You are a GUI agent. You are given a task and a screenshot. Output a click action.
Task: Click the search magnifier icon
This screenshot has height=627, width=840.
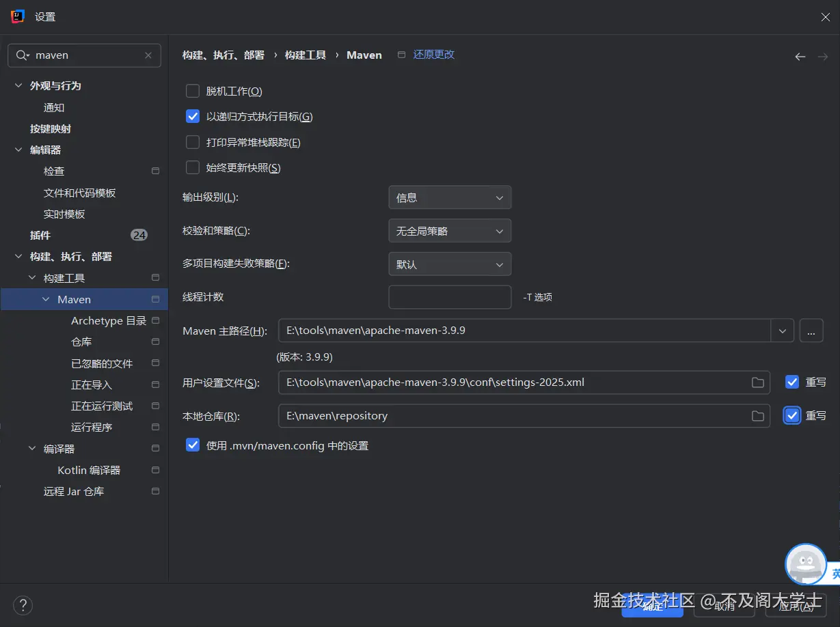point(23,55)
